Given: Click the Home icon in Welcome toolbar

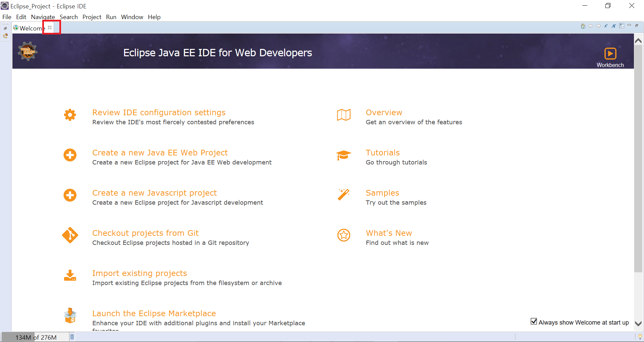Looking at the screenshot, I should pyautogui.click(x=583, y=26).
